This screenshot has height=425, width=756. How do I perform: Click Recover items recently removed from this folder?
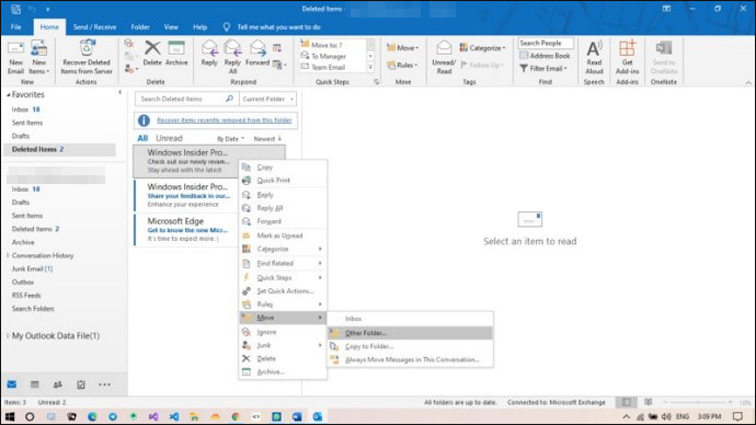coord(224,120)
